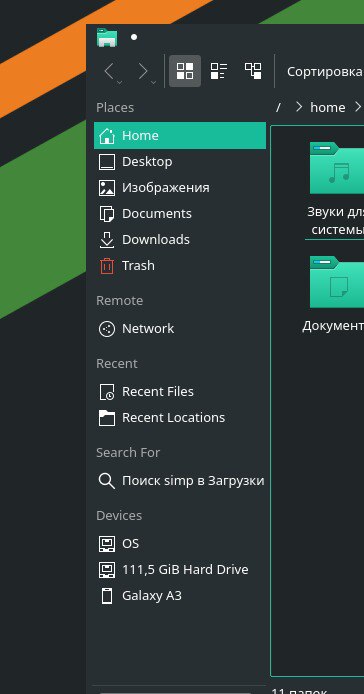This screenshot has width=364, height=694.
Task: Click the 111,5 GiB Hard Drive icon
Action: [107, 570]
